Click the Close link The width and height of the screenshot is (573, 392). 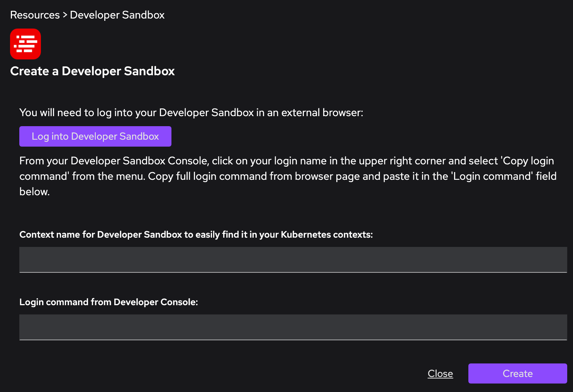[x=440, y=373]
